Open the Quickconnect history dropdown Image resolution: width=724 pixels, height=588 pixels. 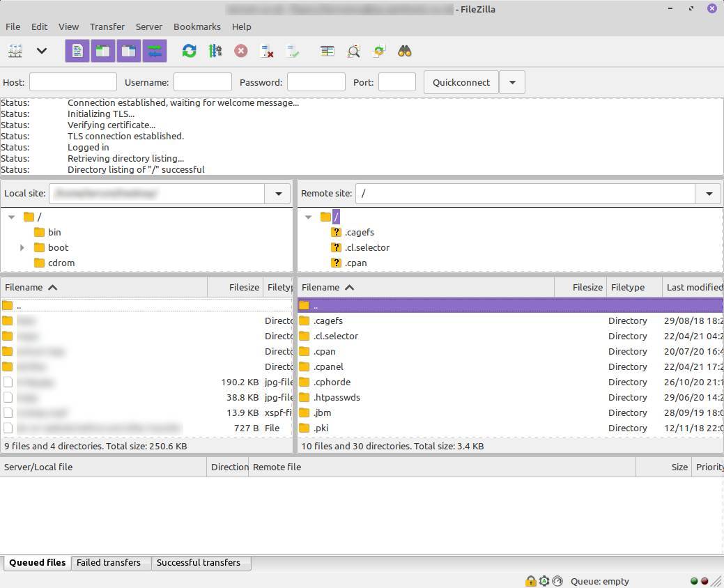[x=512, y=82]
